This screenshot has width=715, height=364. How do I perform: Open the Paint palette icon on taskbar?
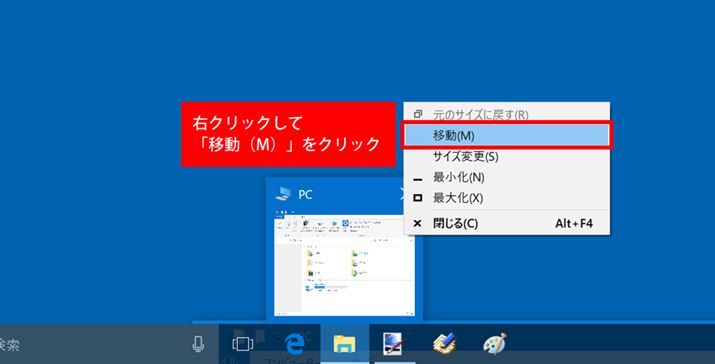495,343
